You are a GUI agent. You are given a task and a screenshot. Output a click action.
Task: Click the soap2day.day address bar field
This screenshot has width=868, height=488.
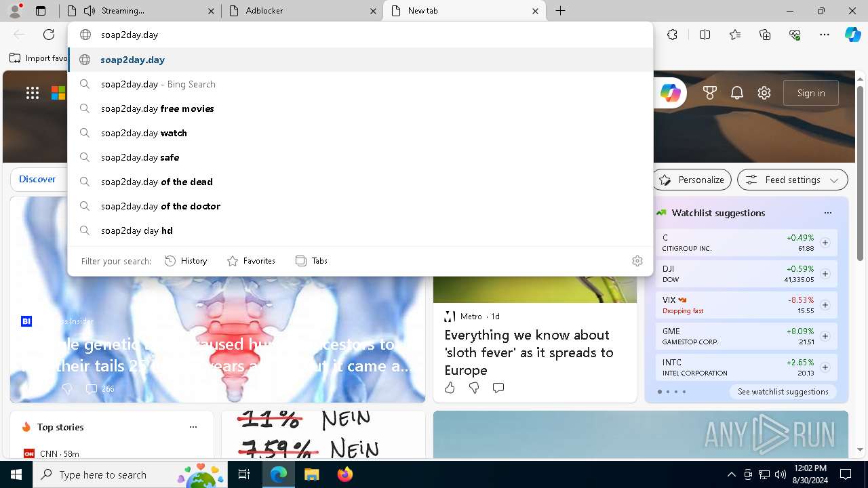[360, 35]
